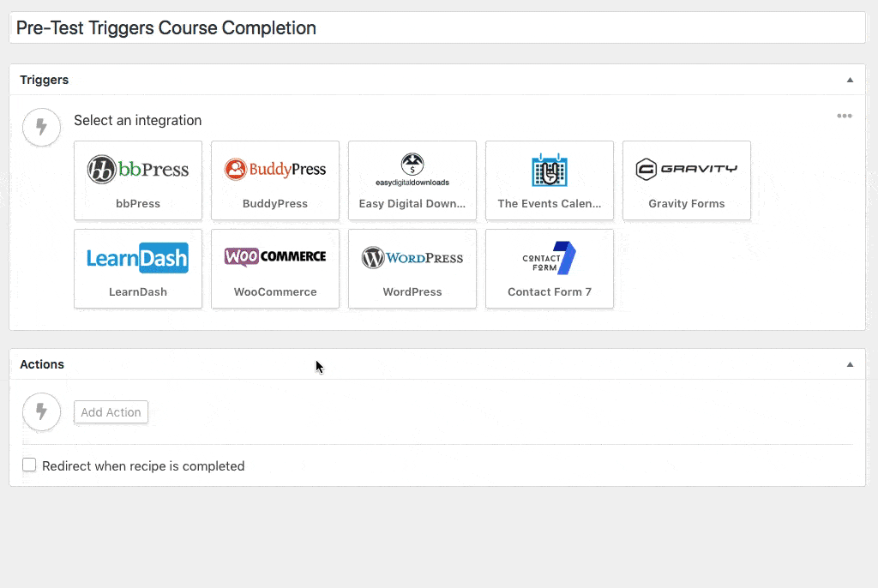Click the Redirect when recipe is completed label
878x588 pixels.
pos(143,466)
